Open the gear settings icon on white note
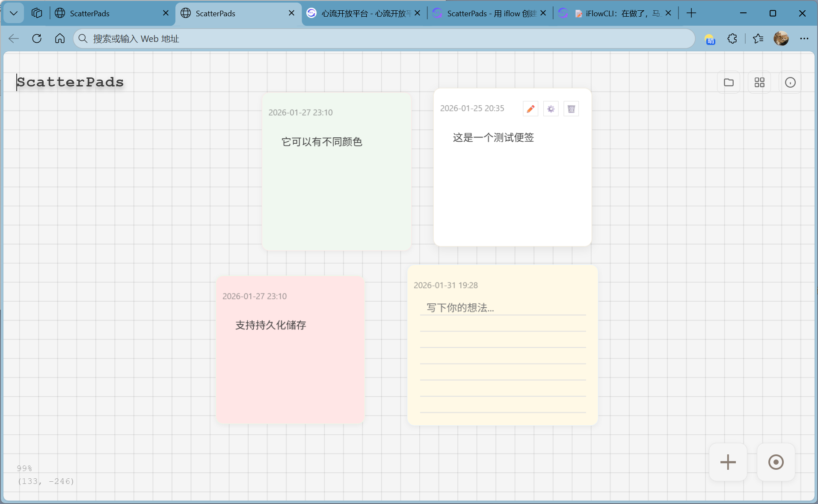The width and height of the screenshot is (818, 504). pyautogui.click(x=551, y=109)
